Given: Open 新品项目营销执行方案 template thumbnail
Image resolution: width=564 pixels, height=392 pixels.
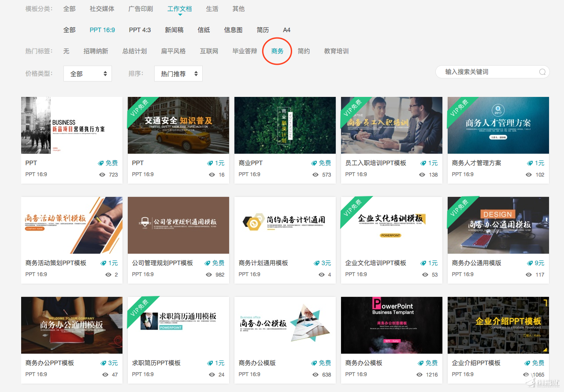Looking at the screenshot, I should click(x=72, y=125).
